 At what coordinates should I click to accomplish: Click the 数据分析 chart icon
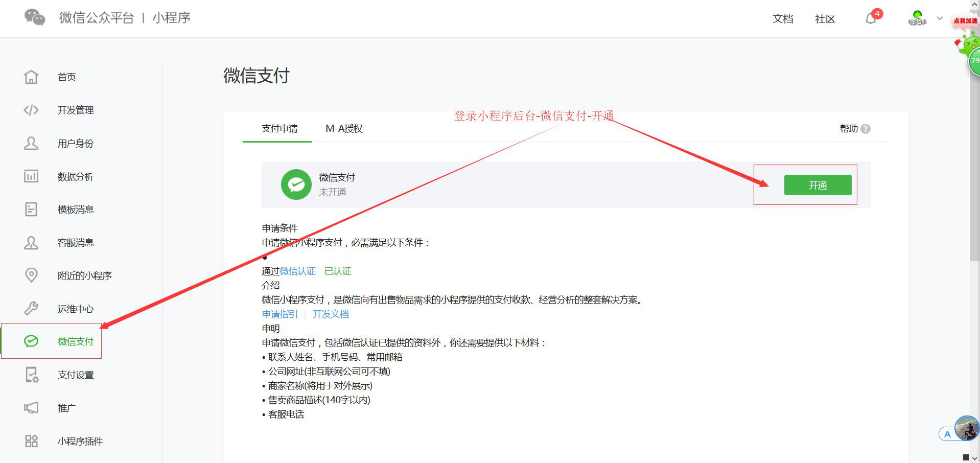coord(31,176)
